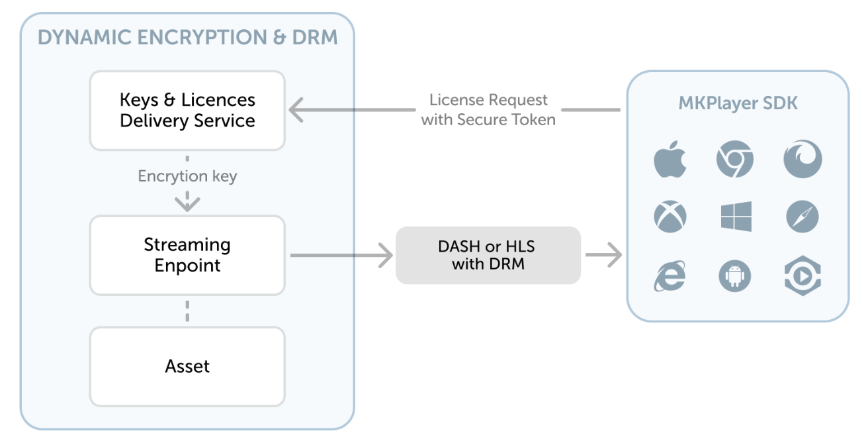The height and width of the screenshot is (445, 868).
Task: Click the Firefox browser icon
Action: tap(803, 160)
